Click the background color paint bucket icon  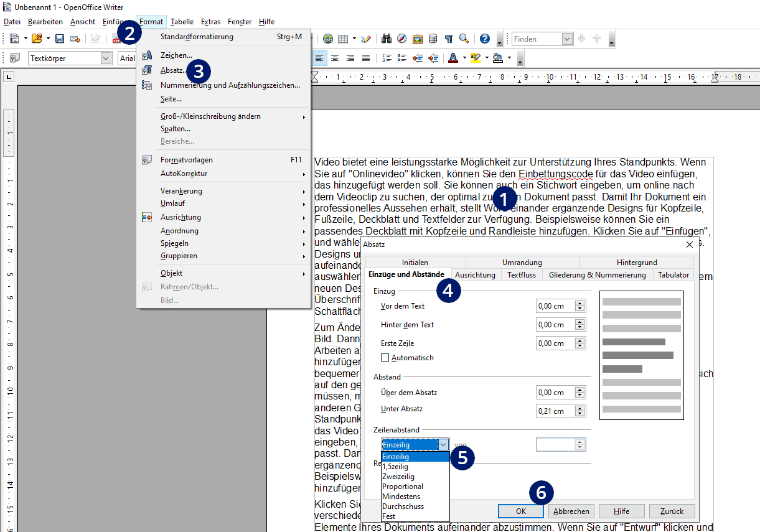497,58
